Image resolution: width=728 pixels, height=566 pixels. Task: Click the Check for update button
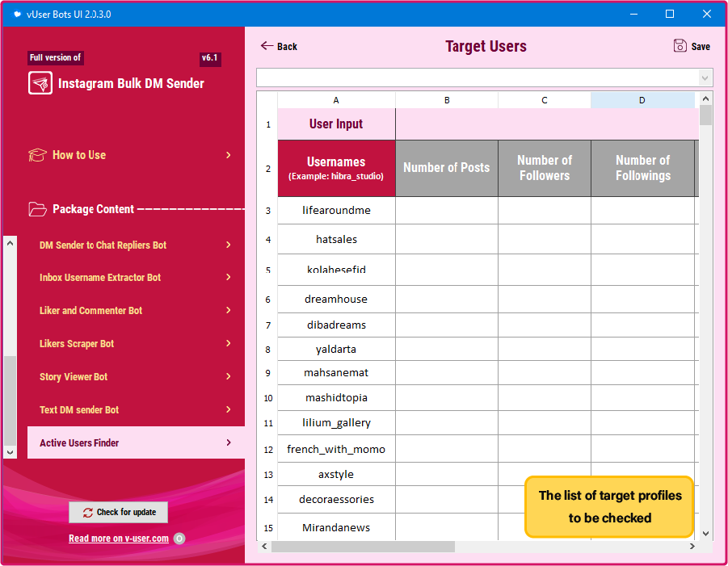tap(119, 512)
